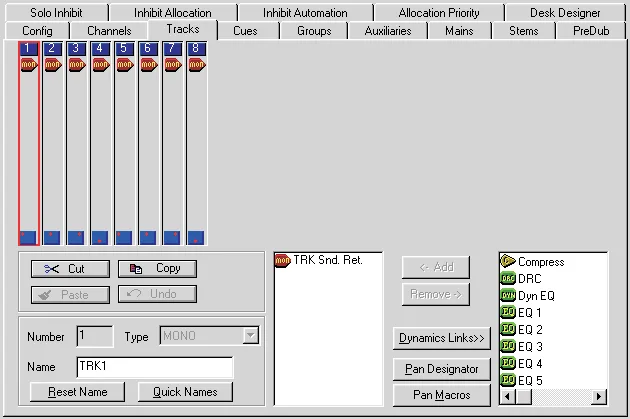Image resolution: width=630 pixels, height=419 pixels.
Task: Open the Stems tab
Action: point(524,31)
